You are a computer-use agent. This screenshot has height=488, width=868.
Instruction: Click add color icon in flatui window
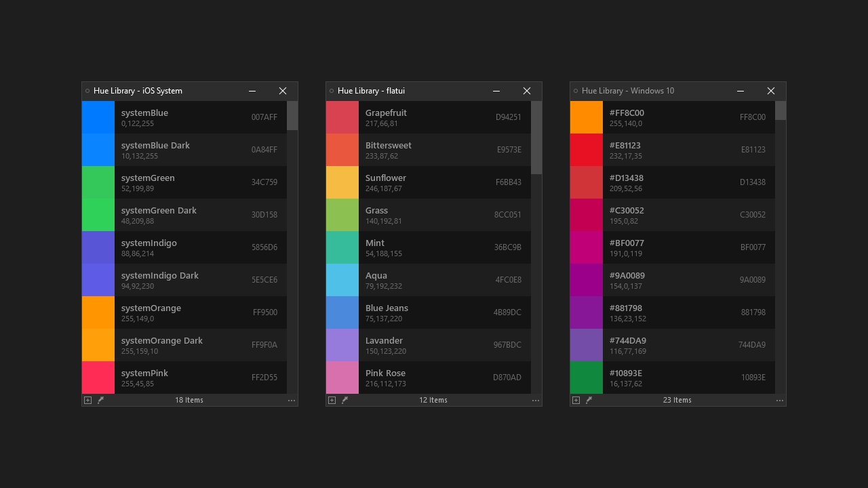pyautogui.click(x=332, y=401)
